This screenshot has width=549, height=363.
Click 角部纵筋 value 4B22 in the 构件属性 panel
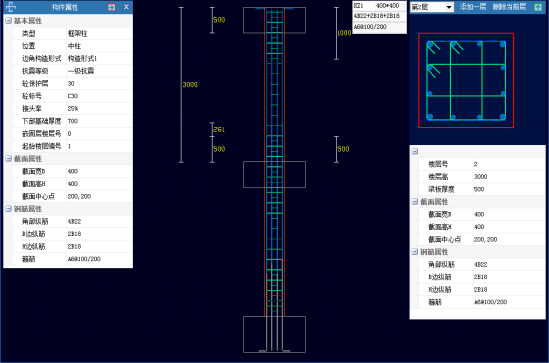[74, 221]
